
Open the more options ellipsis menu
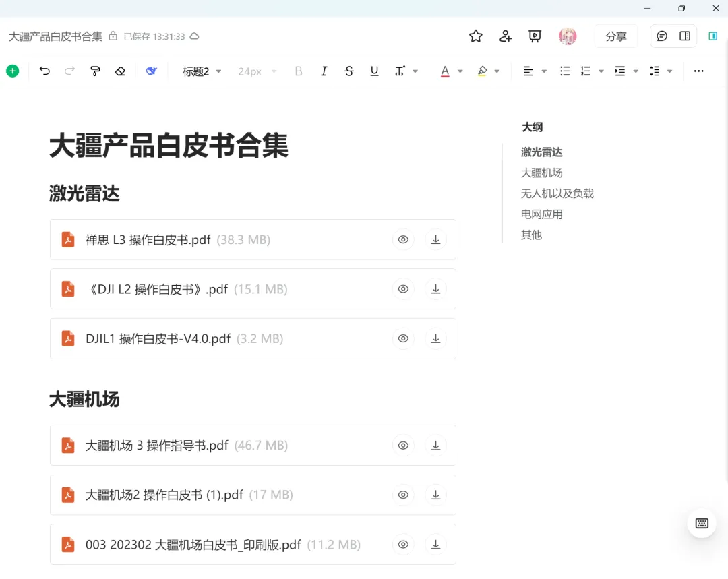point(698,71)
